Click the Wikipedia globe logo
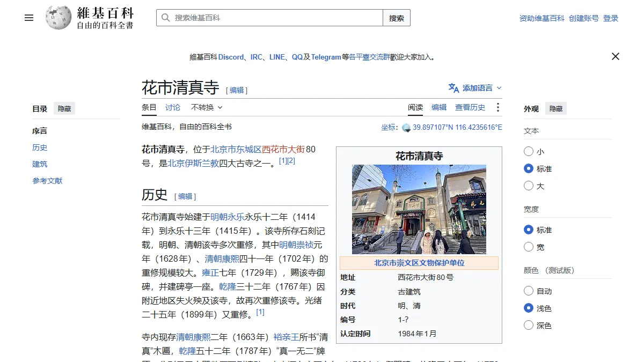 58,18
